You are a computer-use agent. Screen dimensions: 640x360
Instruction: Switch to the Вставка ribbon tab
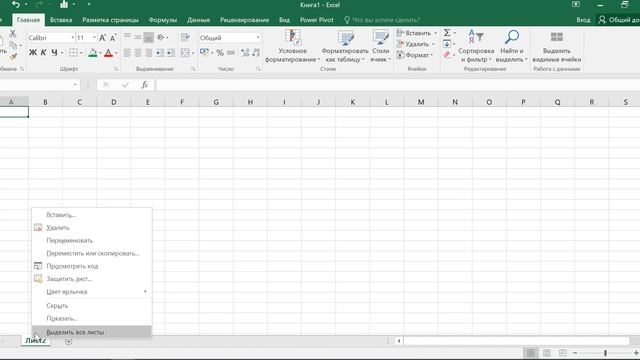point(61,20)
